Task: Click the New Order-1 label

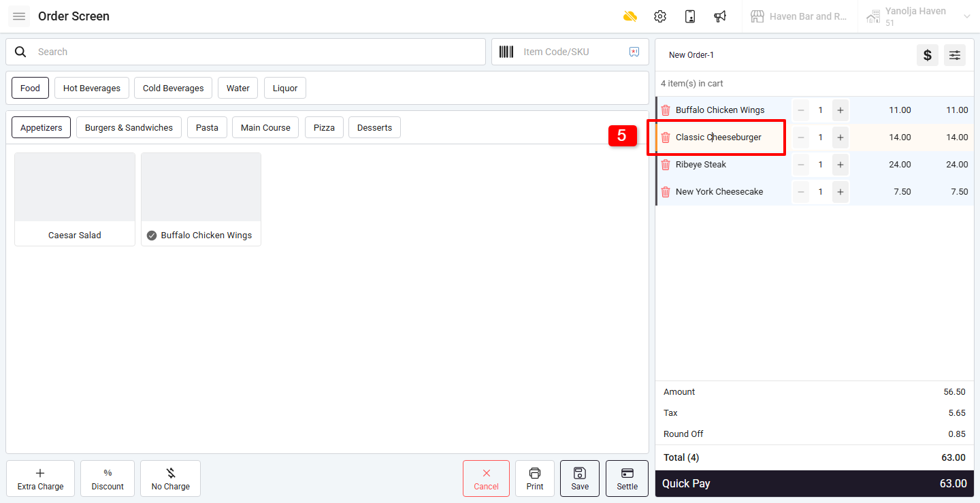Action: [691, 55]
